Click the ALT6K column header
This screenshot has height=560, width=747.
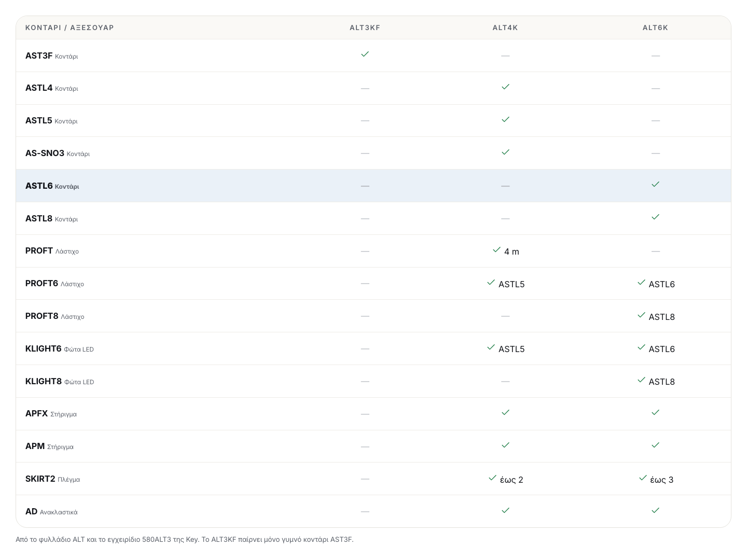pos(655,27)
